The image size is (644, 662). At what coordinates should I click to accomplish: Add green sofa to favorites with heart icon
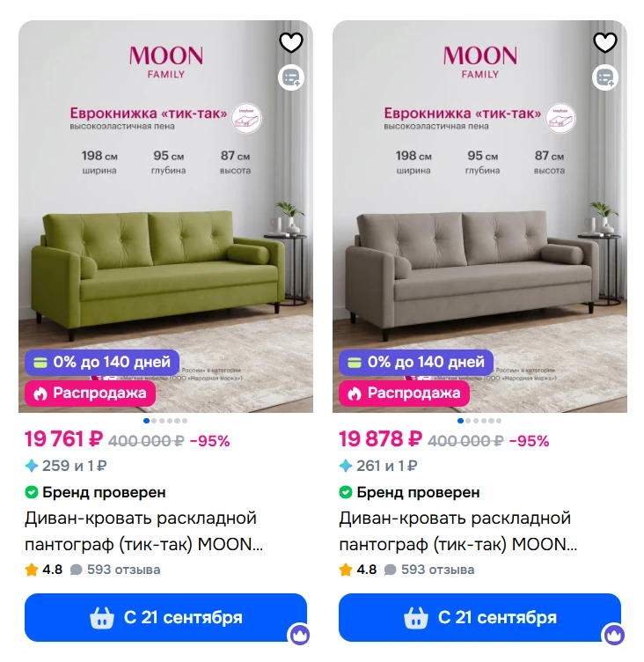[291, 42]
